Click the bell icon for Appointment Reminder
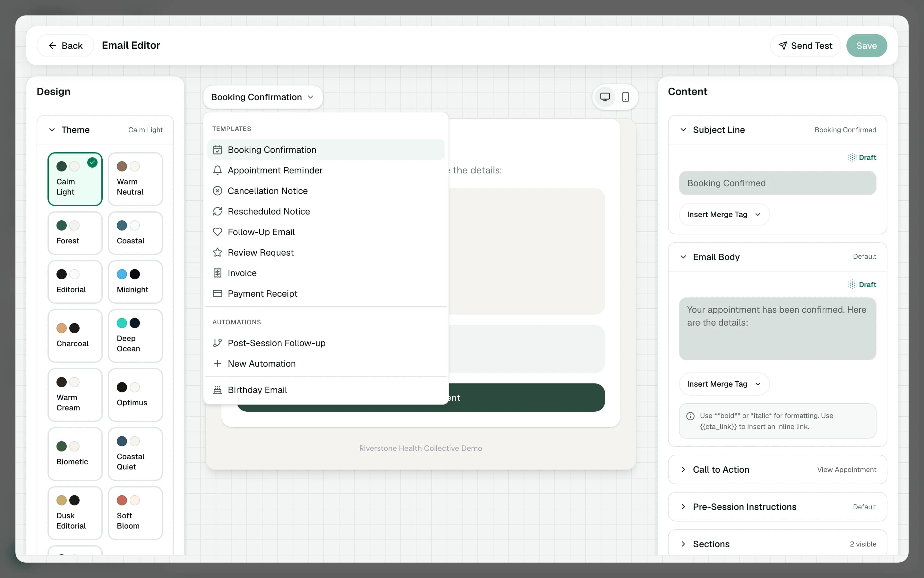The width and height of the screenshot is (924, 578). point(217,170)
